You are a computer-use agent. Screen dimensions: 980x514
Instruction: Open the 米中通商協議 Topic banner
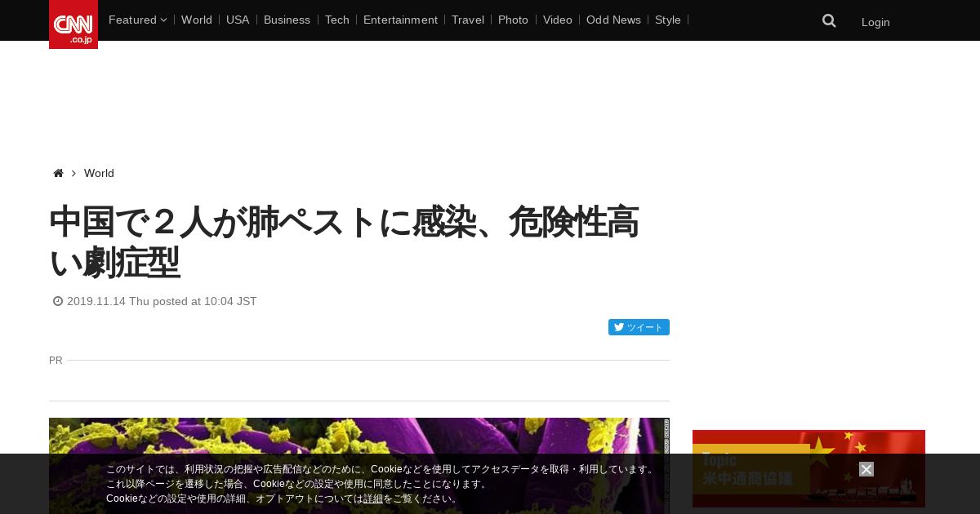click(x=808, y=468)
